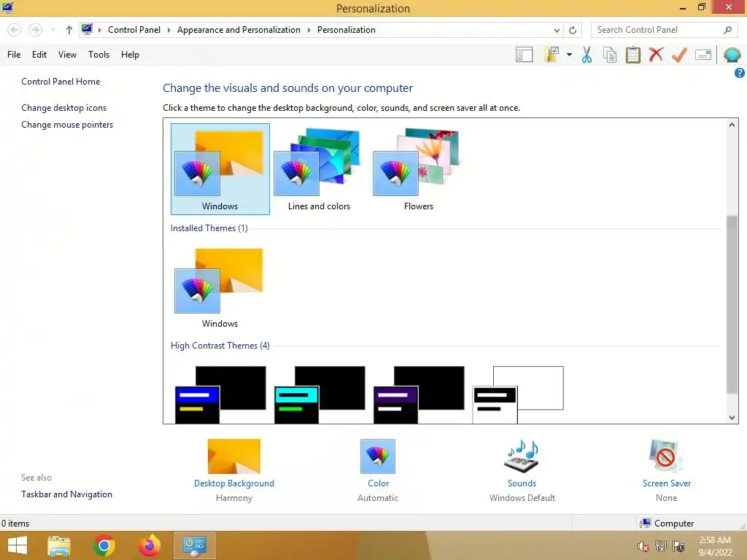Image resolution: width=747 pixels, height=560 pixels.
Task: Open Change mouse pointers
Action: (67, 125)
